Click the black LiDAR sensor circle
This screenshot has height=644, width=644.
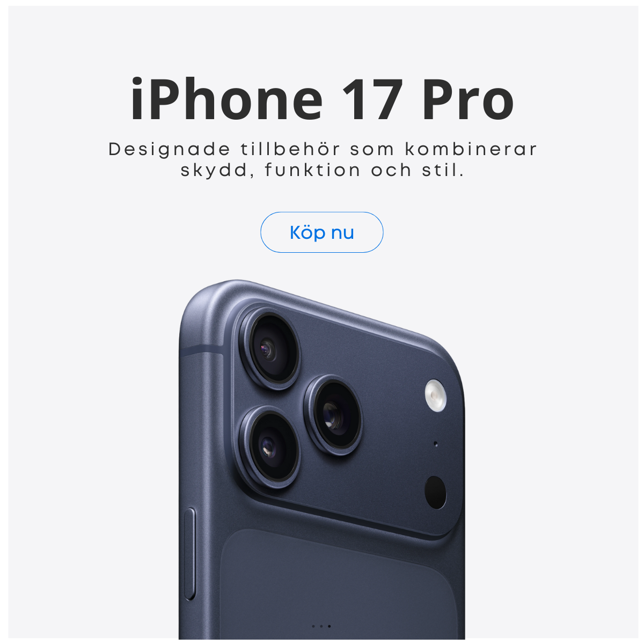[x=435, y=492]
